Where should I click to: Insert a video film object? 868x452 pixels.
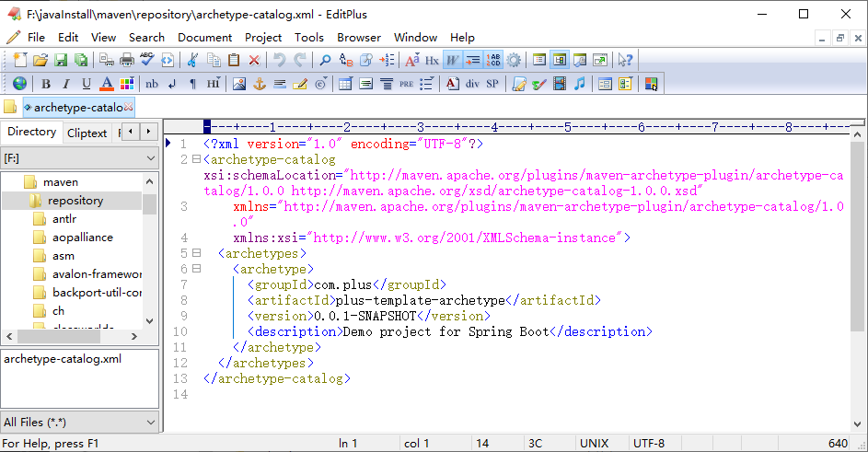point(560,84)
